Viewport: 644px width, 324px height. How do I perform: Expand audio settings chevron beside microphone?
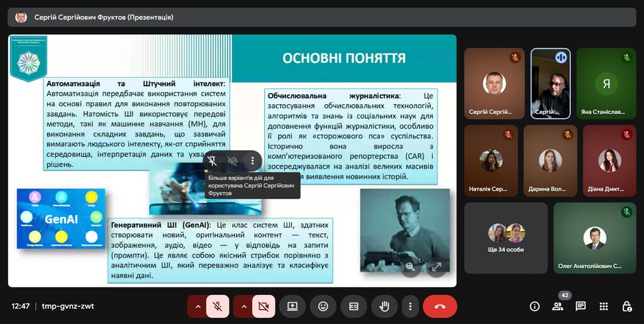tap(197, 306)
